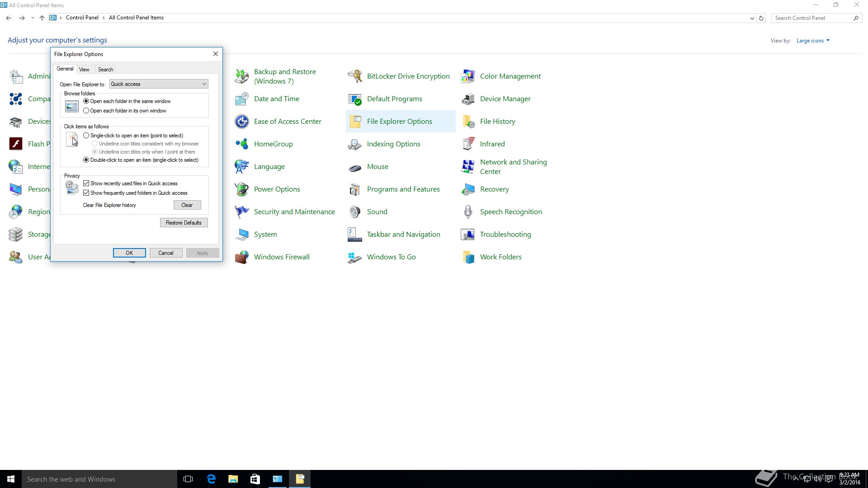Uncheck Show frequently used folders in Quick access
The height and width of the screenshot is (488, 868).
pos(86,193)
